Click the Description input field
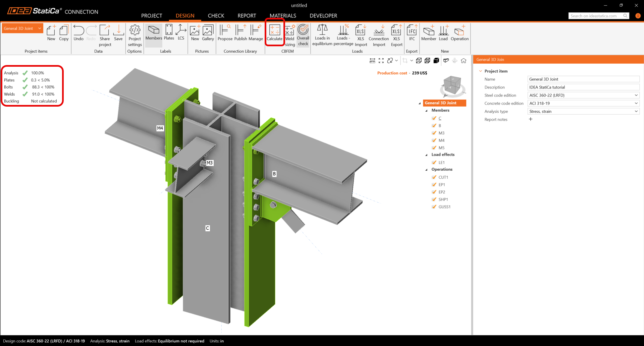Screen dimensions: 644x346 [583, 87]
